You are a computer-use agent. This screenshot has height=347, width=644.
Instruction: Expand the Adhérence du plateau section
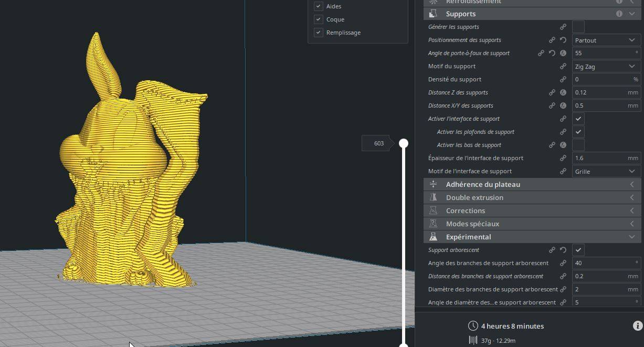pos(532,184)
